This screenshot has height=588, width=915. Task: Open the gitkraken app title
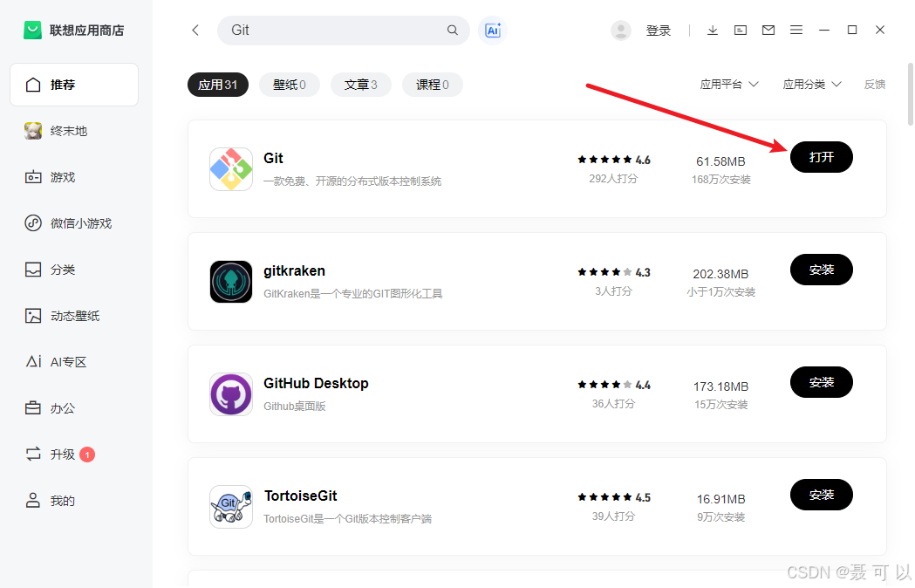(x=294, y=271)
